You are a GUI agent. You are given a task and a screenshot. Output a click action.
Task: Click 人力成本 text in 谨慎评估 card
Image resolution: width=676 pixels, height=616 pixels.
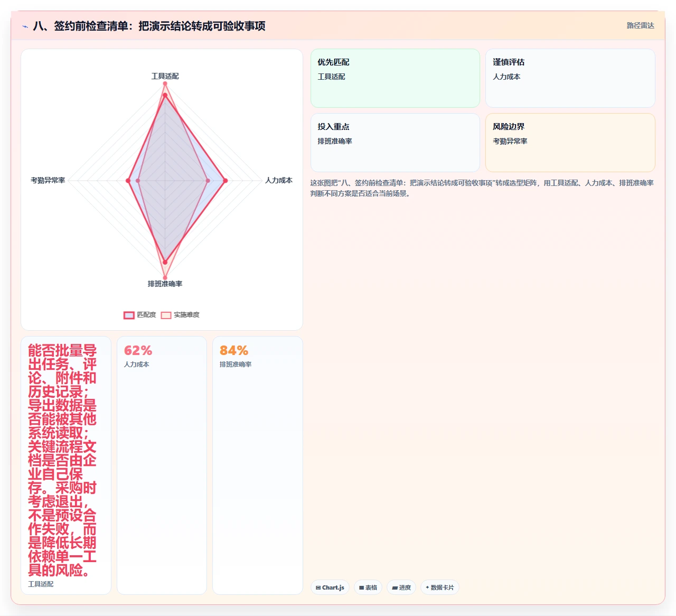(506, 77)
